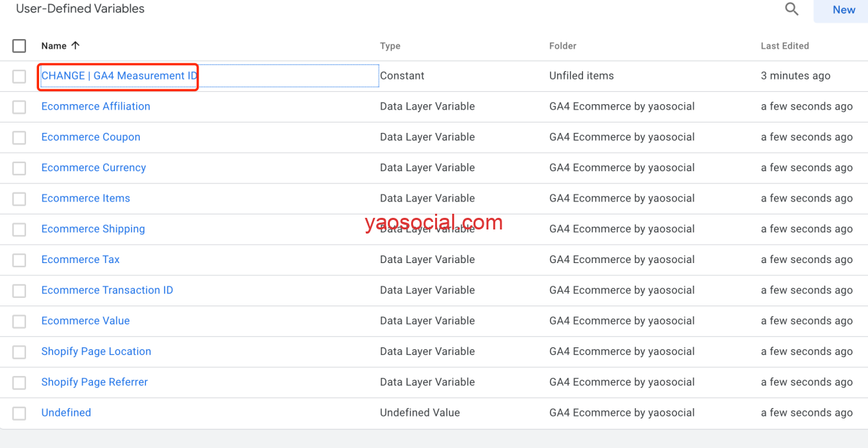Toggle the select-all checkbox in header
The image size is (868, 448).
tap(19, 46)
